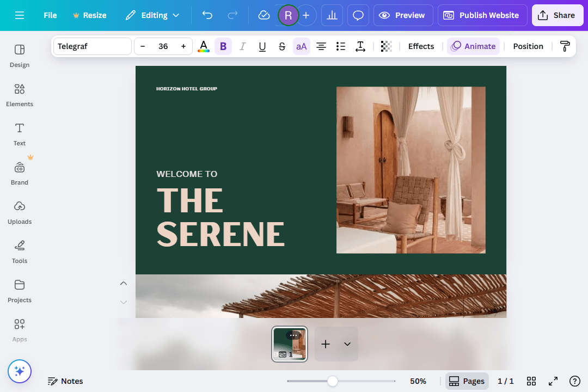Open the Effects tab in toolbar
The width and height of the screenshot is (588, 392).
tap(421, 46)
